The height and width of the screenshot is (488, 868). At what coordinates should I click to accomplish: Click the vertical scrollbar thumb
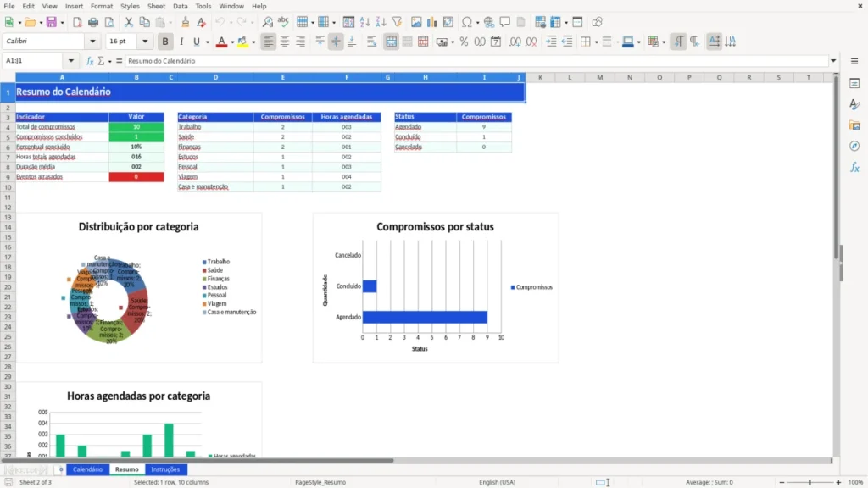(837, 166)
